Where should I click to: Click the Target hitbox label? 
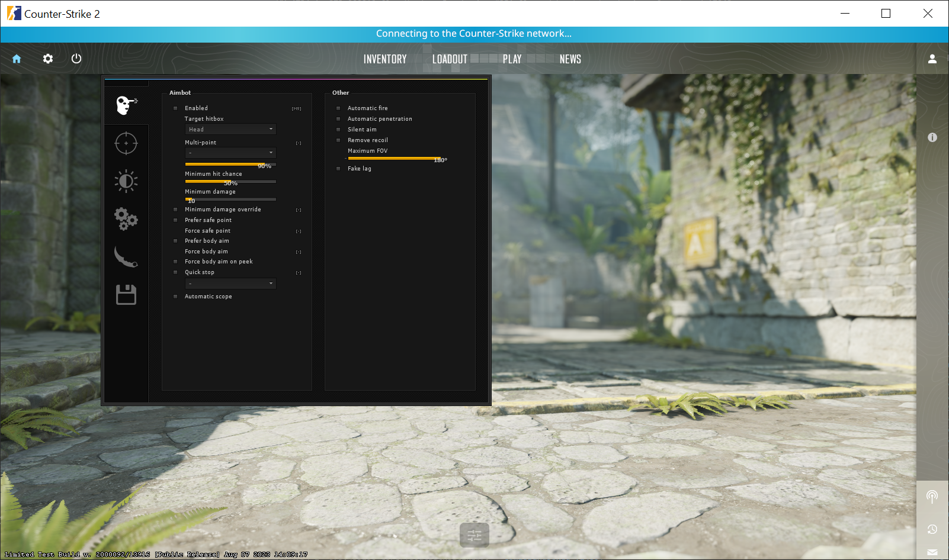tap(204, 119)
